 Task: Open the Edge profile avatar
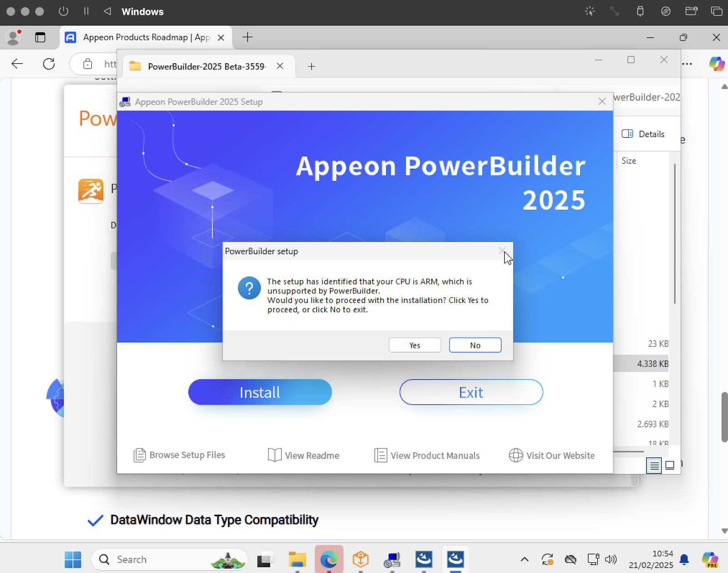[14, 37]
